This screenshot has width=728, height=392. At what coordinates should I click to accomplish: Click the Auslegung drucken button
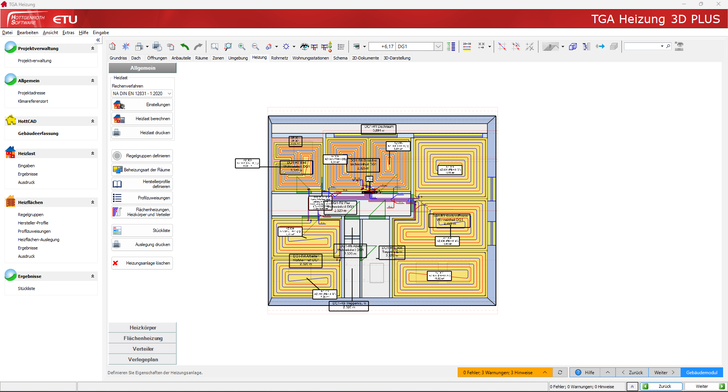[x=142, y=244]
